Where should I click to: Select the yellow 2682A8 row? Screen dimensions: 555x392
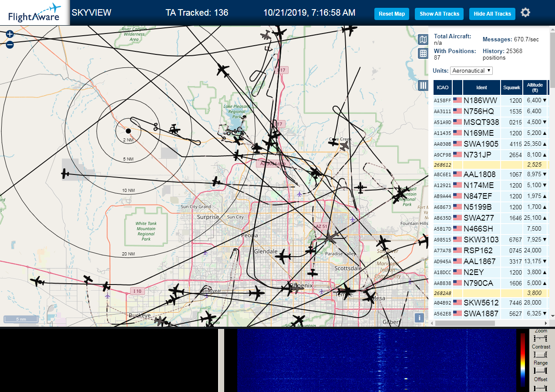click(491, 293)
